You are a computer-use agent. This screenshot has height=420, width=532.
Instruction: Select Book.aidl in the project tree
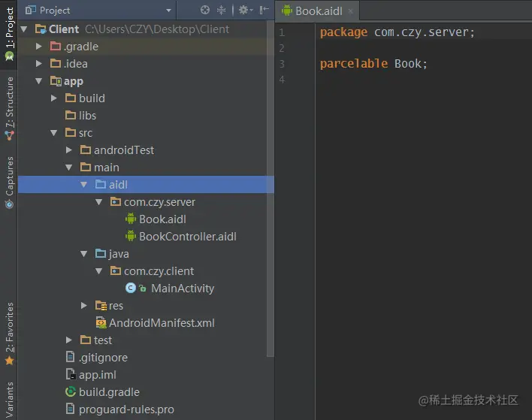pos(162,219)
